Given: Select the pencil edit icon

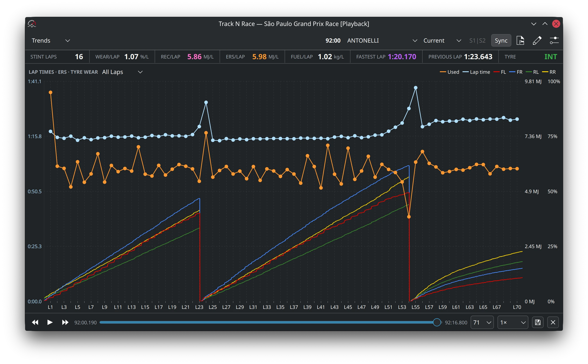Looking at the screenshot, I should pos(537,40).
